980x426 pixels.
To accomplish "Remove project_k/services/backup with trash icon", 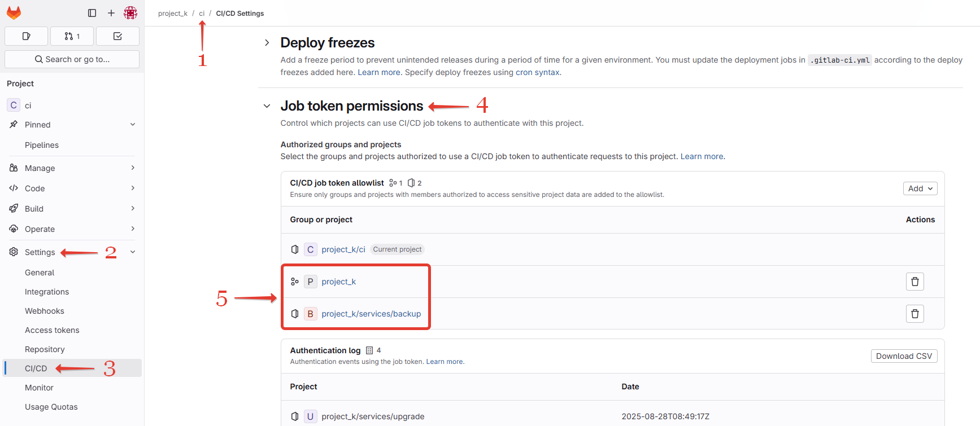I will tap(914, 314).
